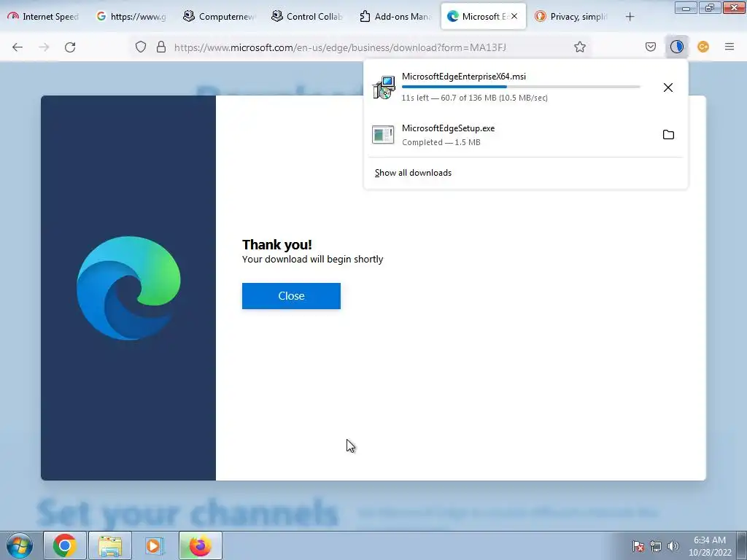Click the msi download progress bar

point(521,87)
